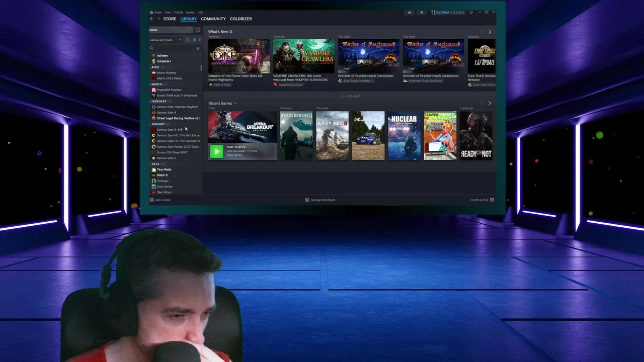Click the Grand Theft Auto V Enhanced icon
This screenshot has width=644, height=362.
click(x=154, y=96)
